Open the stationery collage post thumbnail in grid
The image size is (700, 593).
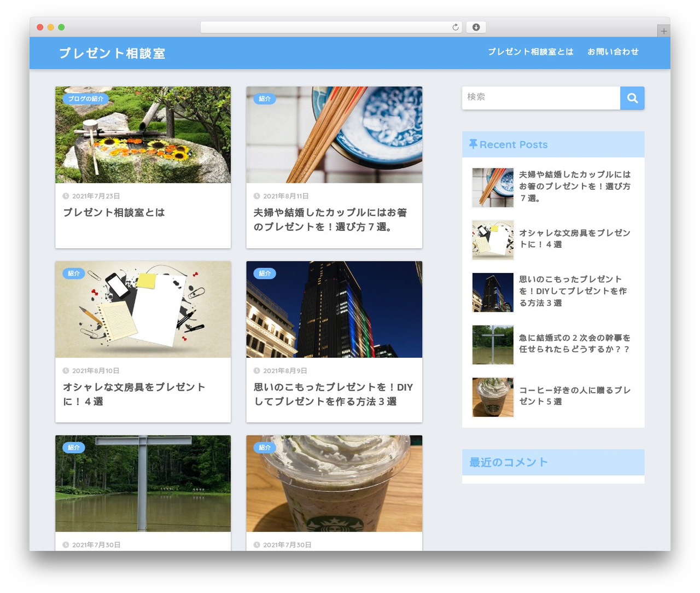[143, 309]
